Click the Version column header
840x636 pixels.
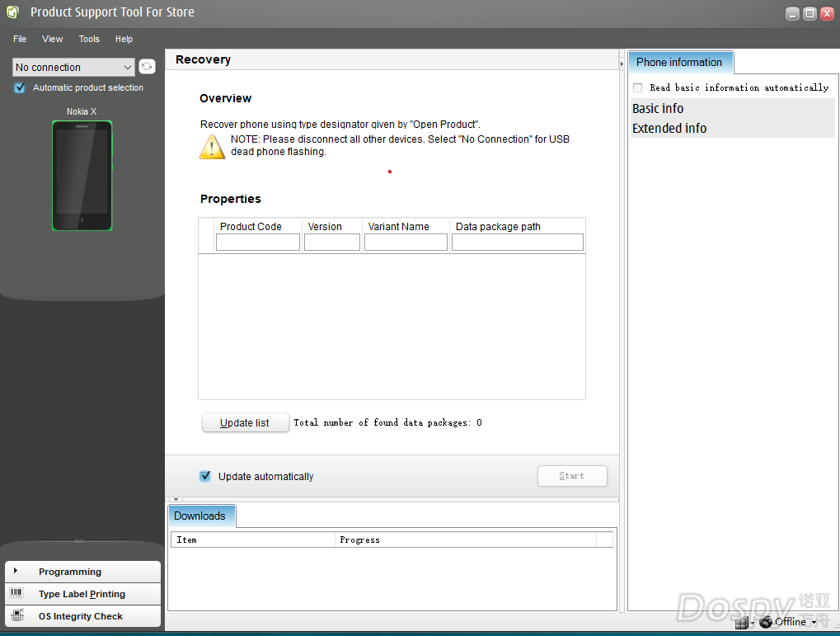[x=325, y=226]
